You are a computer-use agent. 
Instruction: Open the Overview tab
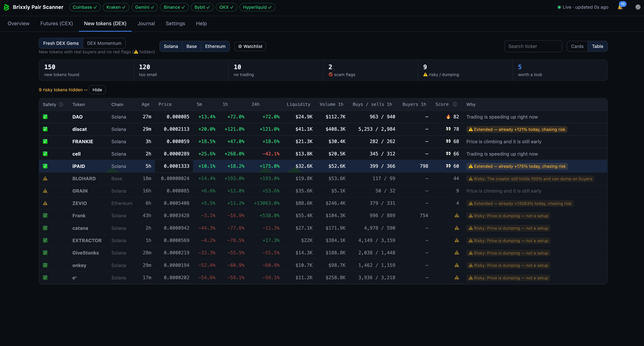click(19, 24)
